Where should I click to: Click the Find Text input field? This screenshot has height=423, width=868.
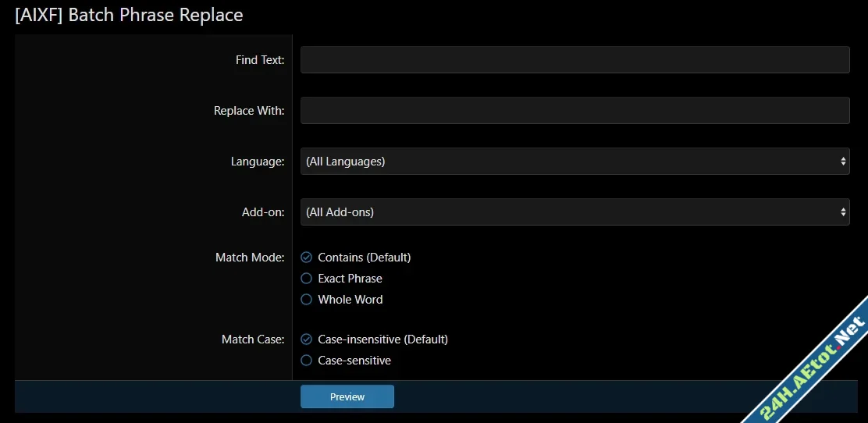(575, 60)
